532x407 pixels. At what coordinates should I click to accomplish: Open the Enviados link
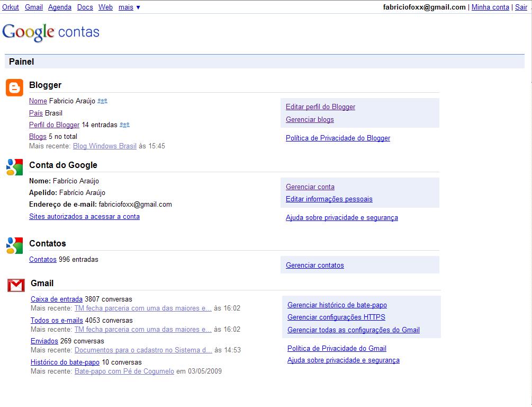pyautogui.click(x=44, y=341)
